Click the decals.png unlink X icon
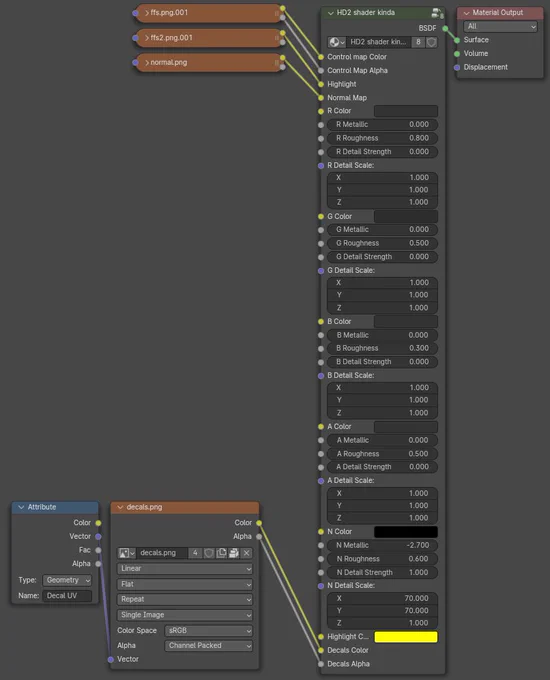 point(247,553)
